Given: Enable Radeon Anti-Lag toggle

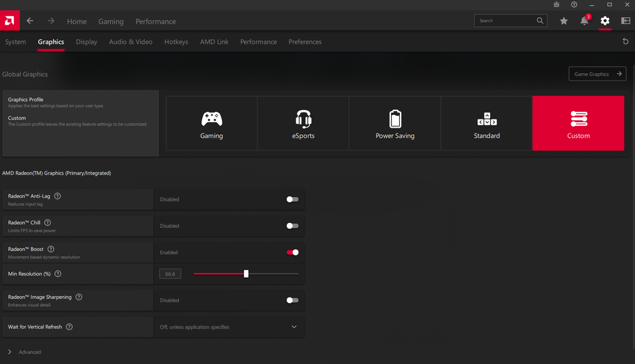Looking at the screenshot, I should pyautogui.click(x=292, y=199).
